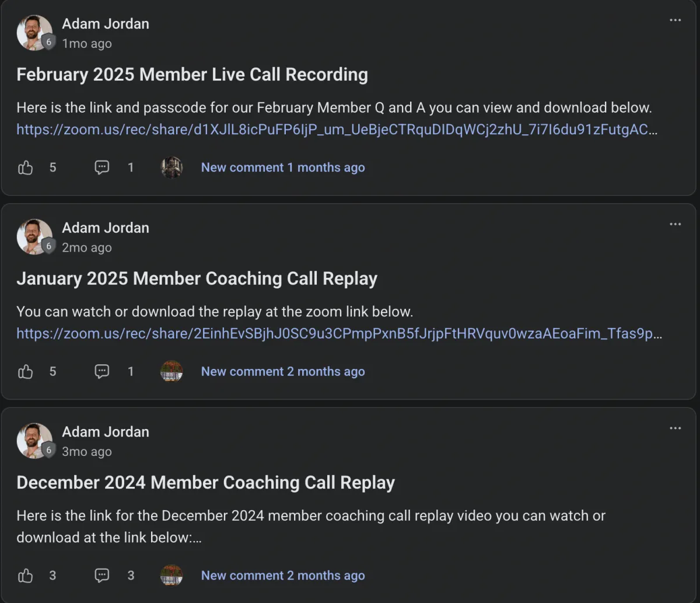Click the commenter avatar on the January 2025 post

coord(171,371)
